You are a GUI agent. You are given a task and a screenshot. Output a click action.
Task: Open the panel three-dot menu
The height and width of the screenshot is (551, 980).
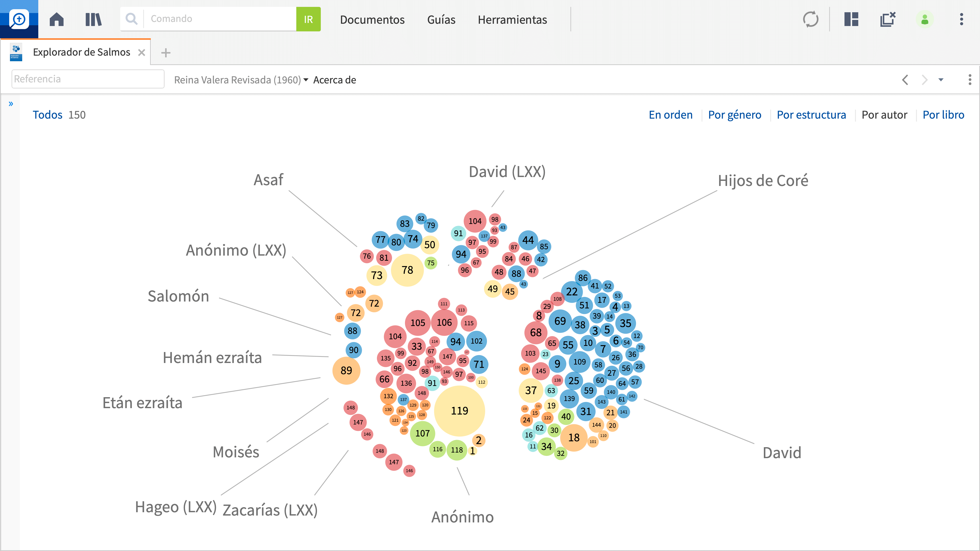pos(969,80)
